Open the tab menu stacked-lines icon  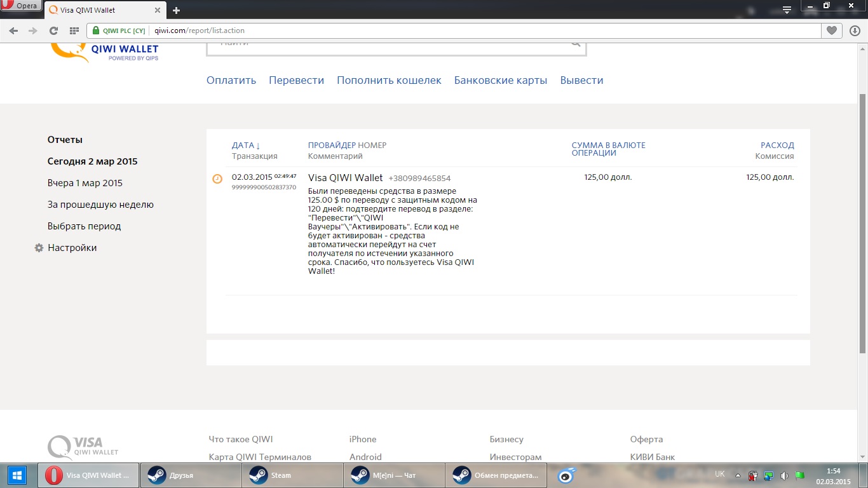coord(787,10)
